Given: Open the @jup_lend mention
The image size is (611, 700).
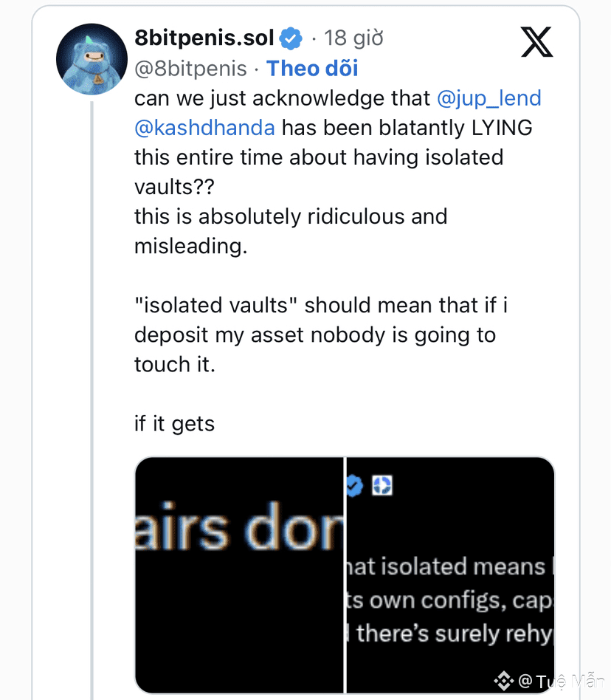Looking at the screenshot, I should pos(489,98).
